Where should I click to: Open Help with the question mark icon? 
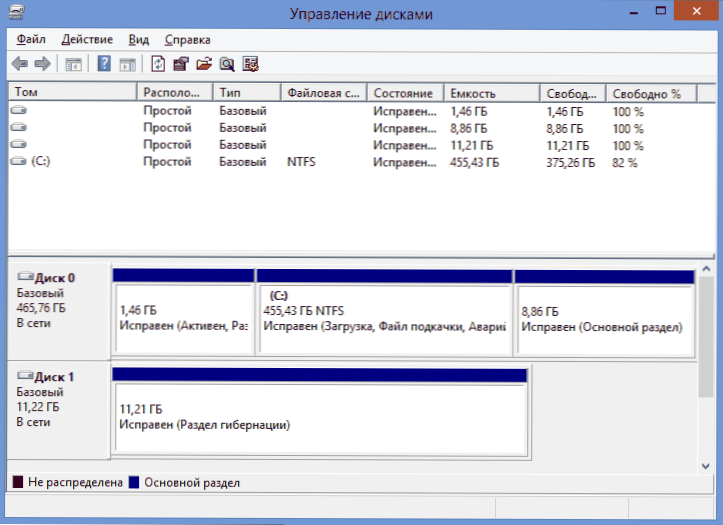(104, 64)
